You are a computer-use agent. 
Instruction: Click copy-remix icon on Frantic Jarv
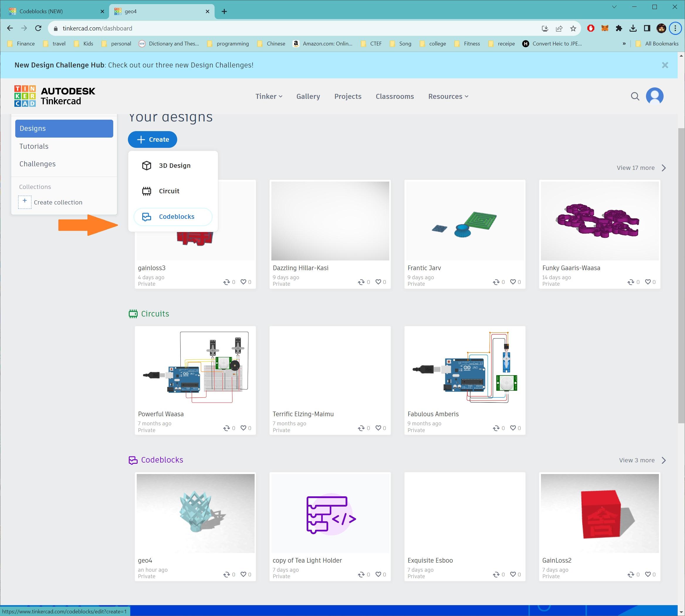click(496, 282)
